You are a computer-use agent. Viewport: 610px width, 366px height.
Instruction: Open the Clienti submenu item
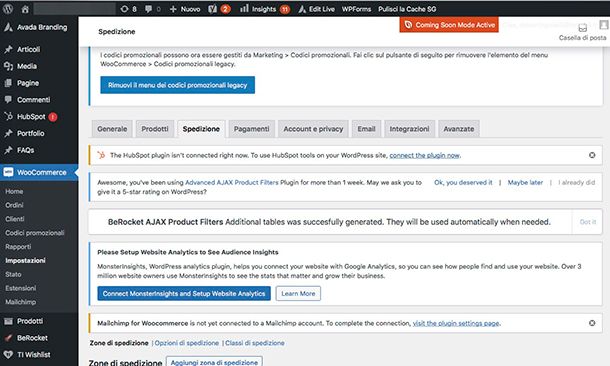15,219
